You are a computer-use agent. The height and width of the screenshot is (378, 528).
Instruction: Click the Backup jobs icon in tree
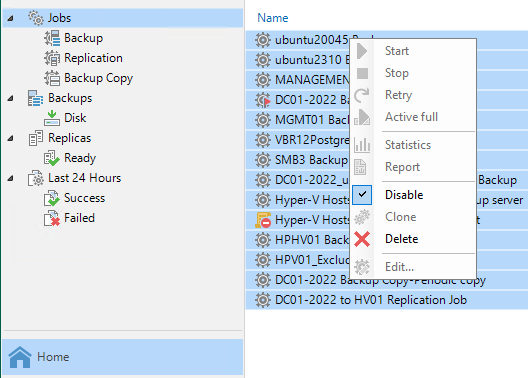[52, 38]
